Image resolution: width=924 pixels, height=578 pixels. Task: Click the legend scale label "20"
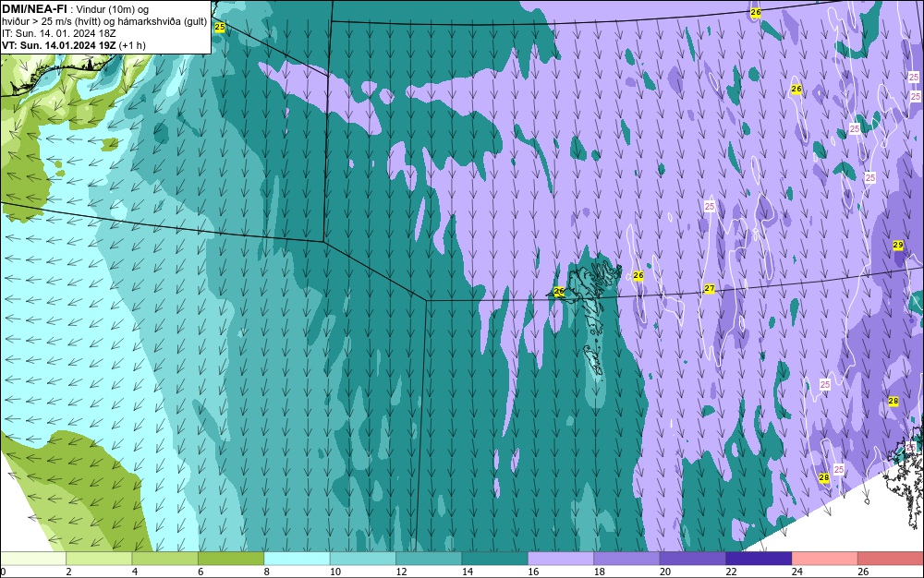pos(665,572)
